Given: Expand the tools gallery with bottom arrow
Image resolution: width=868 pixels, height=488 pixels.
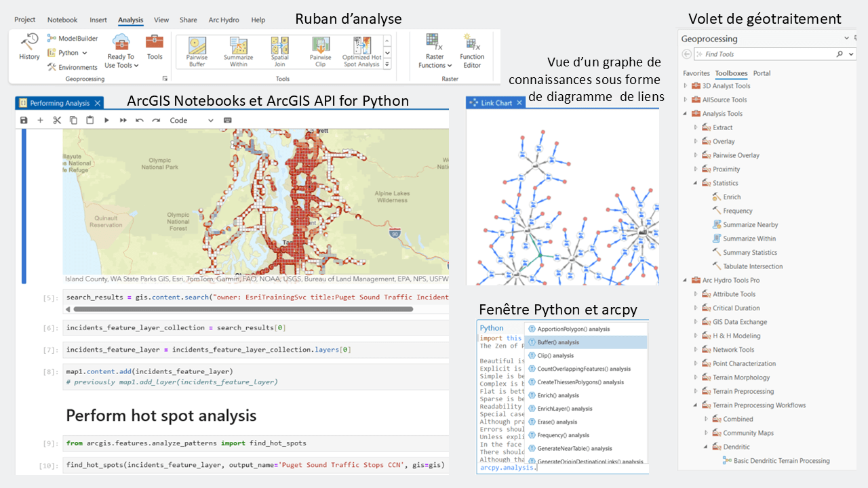Looking at the screenshot, I should coord(387,64).
